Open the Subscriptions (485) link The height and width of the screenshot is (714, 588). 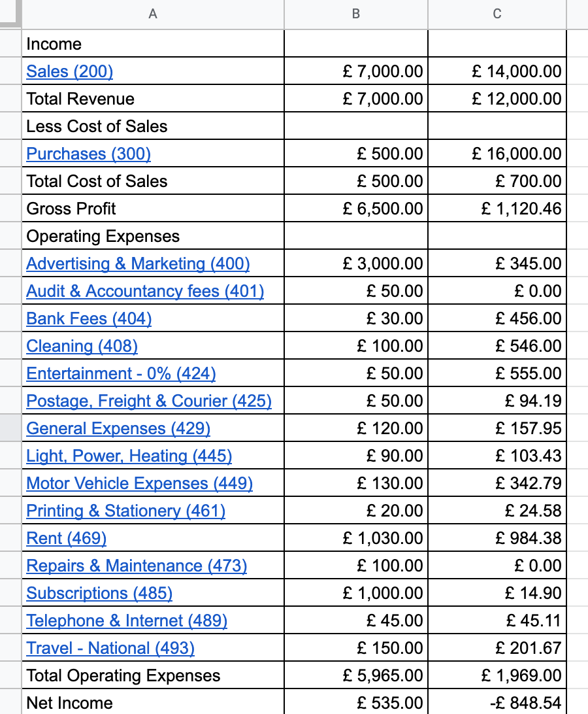pos(99,593)
